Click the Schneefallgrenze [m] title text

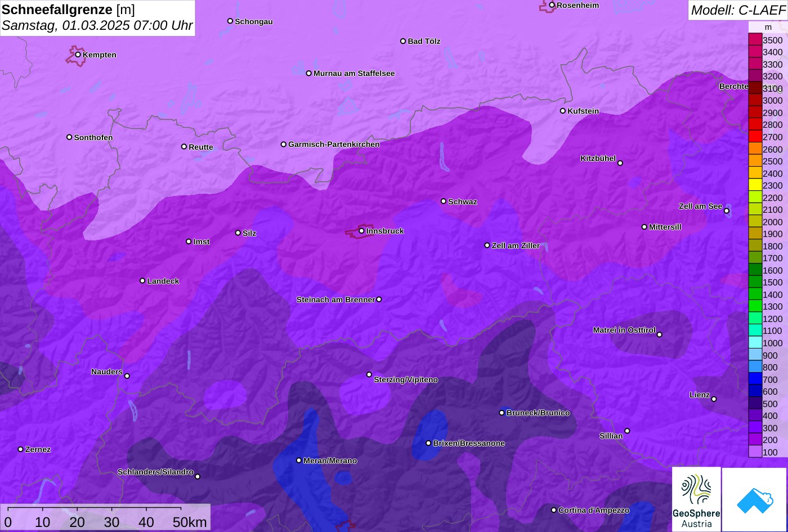coord(68,10)
